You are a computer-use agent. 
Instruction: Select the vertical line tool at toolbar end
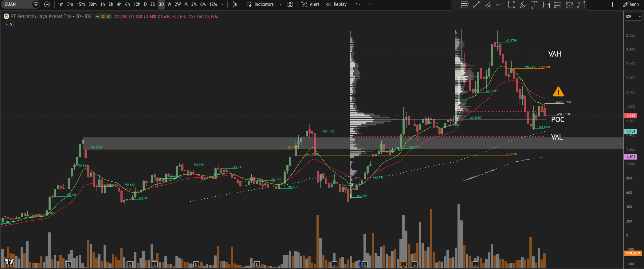584,5
